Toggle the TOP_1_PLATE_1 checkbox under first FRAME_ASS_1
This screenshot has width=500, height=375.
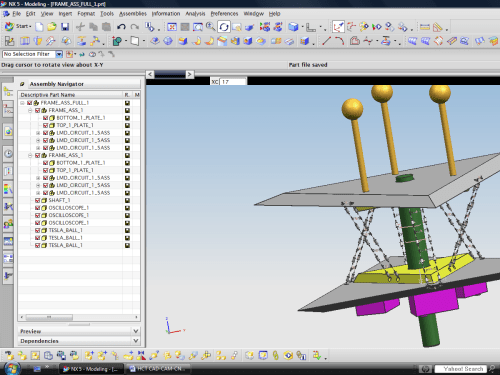coord(45,125)
